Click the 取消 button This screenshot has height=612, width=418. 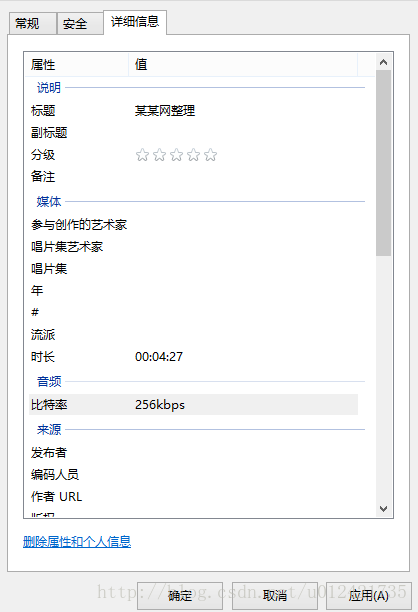pyautogui.click(x=275, y=596)
